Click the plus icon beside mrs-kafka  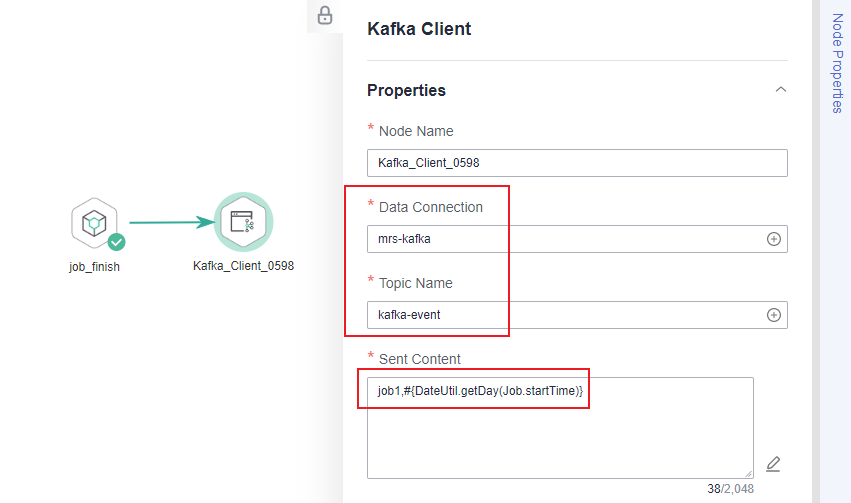pyautogui.click(x=773, y=239)
